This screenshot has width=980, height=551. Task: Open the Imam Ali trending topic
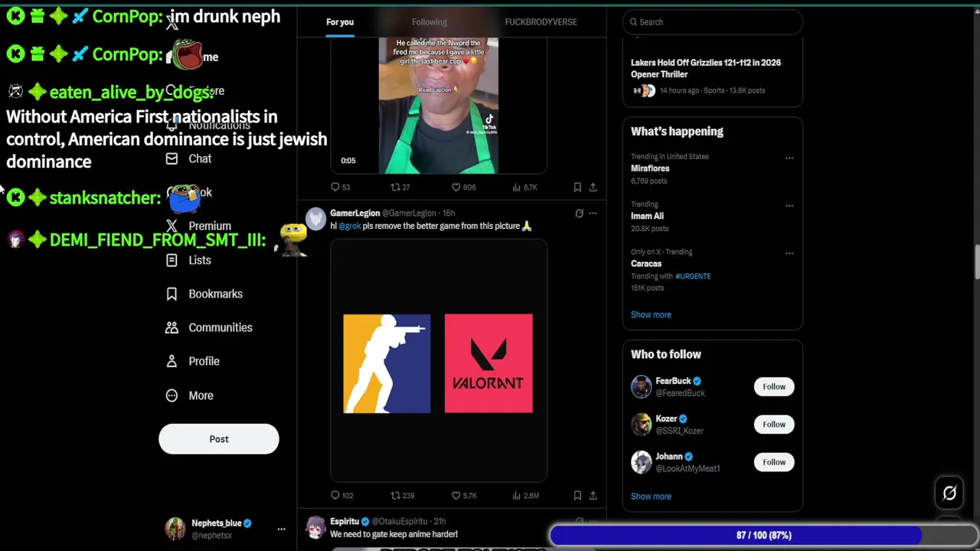tap(647, 216)
